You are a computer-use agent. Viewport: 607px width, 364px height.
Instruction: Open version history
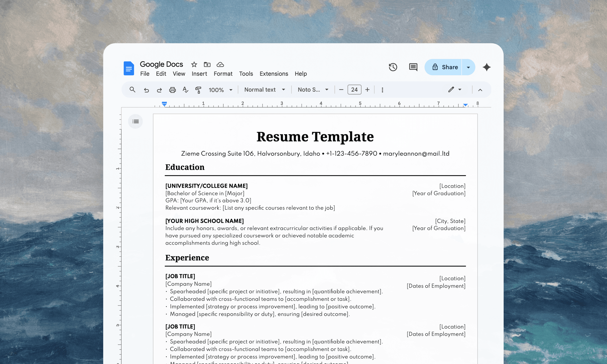[x=393, y=67]
